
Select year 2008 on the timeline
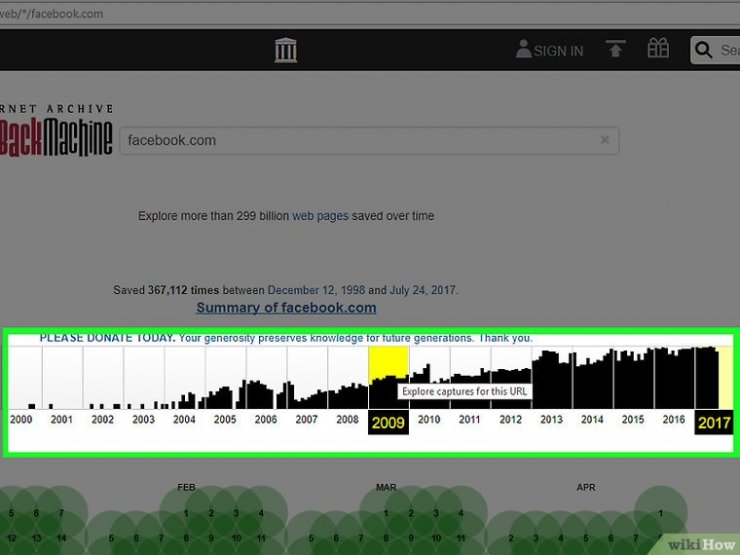pos(347,420)
